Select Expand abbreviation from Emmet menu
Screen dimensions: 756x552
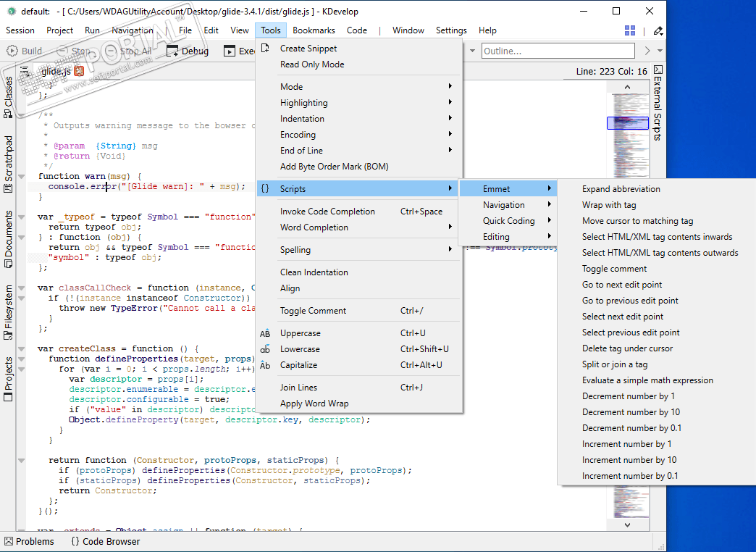click(x=621, y=189)
